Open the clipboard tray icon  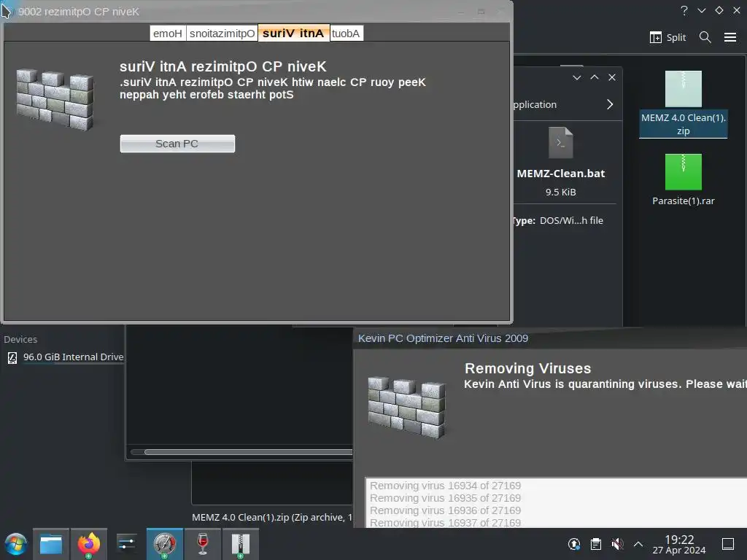595,544
